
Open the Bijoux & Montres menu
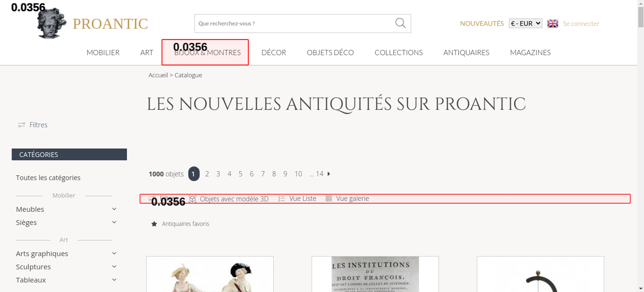pos(207,53)
